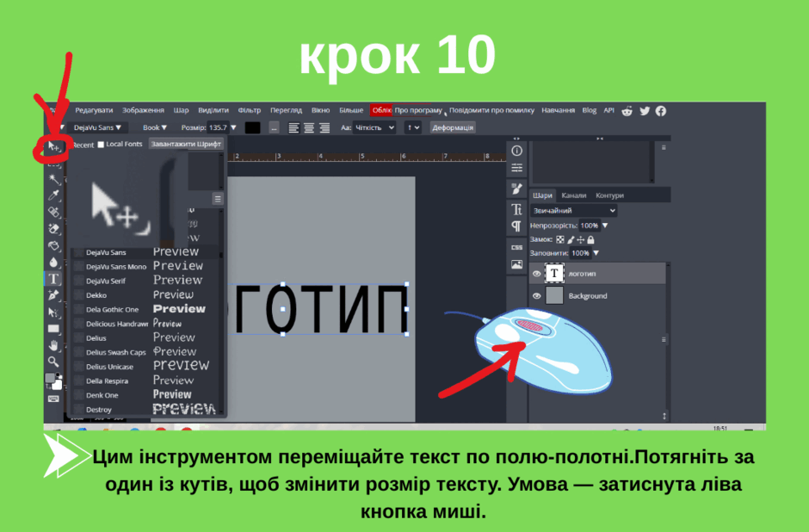Open the Paragraph panel icon
Image resolution: width=809 pixels, height=532 pixels.
pos(516,226)
